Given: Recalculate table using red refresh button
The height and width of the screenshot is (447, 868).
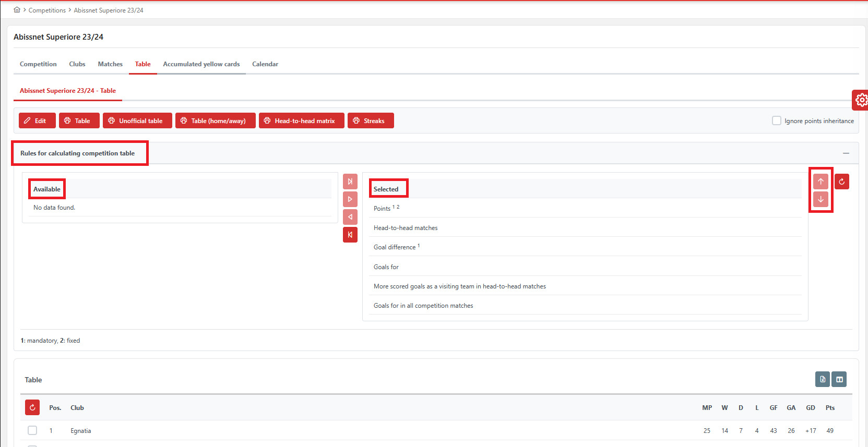Looking at the screenshot, I should pos(32,407).
